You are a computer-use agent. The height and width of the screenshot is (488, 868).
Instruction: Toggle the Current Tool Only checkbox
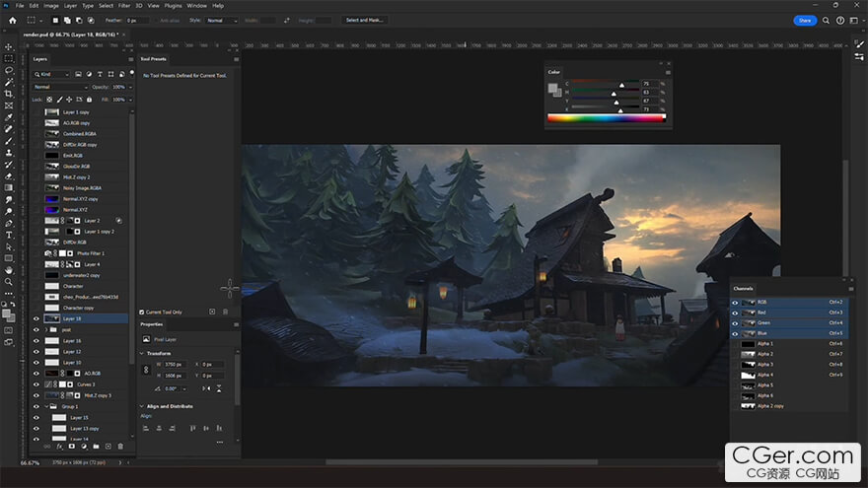coord(142,313)
